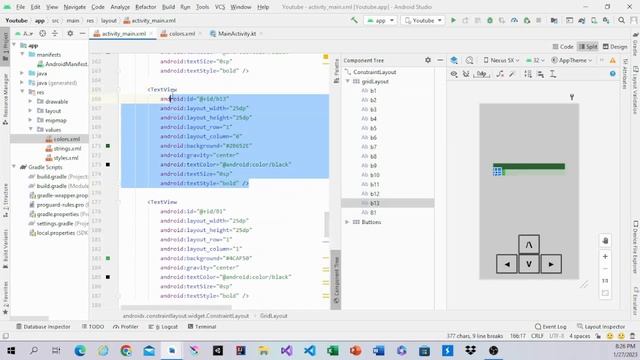Click the pan hand icon in preview

(x=605, y=241)
